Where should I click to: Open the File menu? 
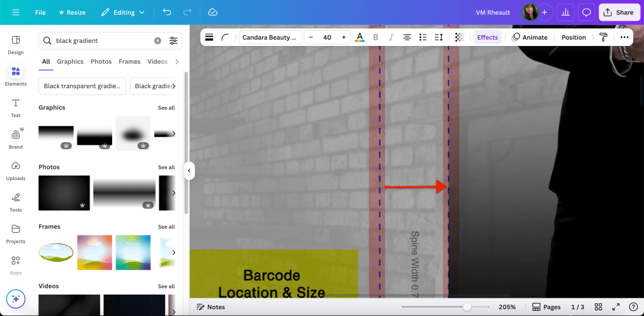pos(40,12)
